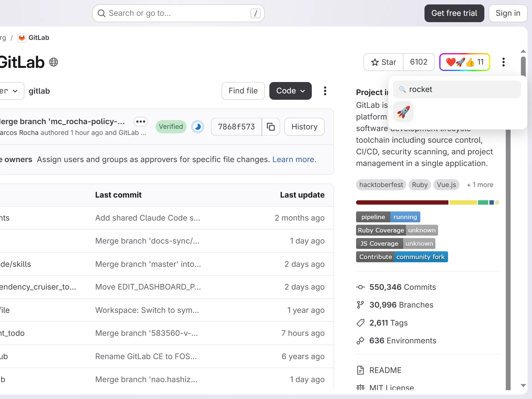Open the 550,346 Commits link

(403, 287)
